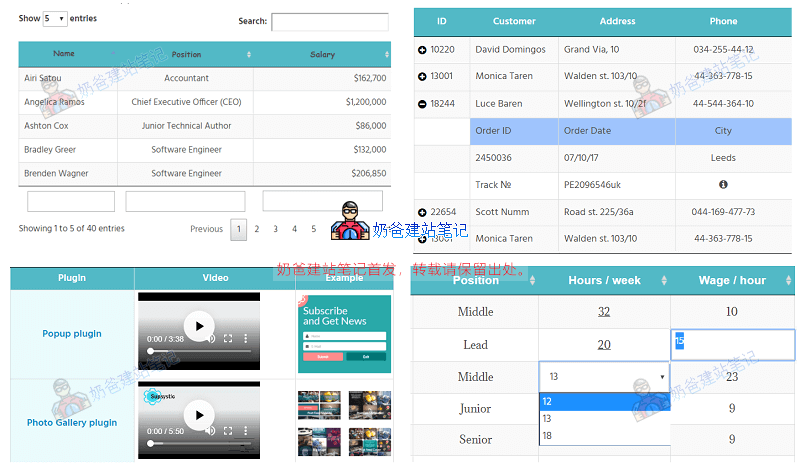800x465 pixels.
Task: Click the Search input field
Action: (329, 22)
